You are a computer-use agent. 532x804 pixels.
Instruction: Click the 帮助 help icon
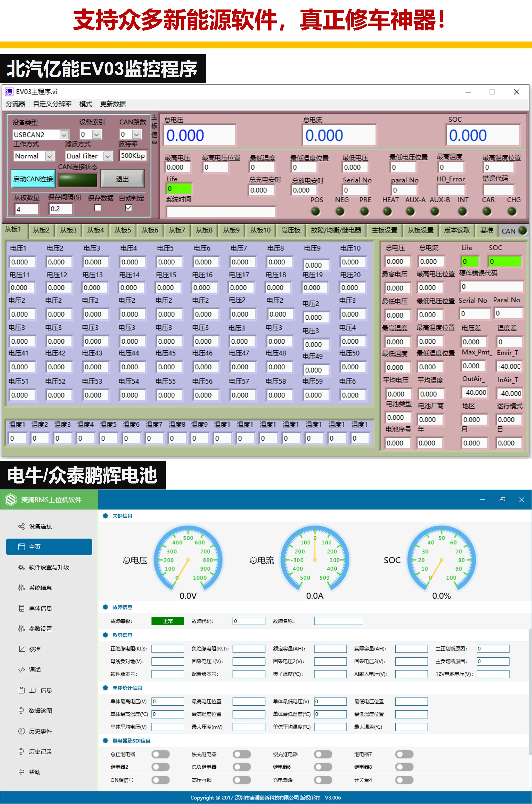21,772
